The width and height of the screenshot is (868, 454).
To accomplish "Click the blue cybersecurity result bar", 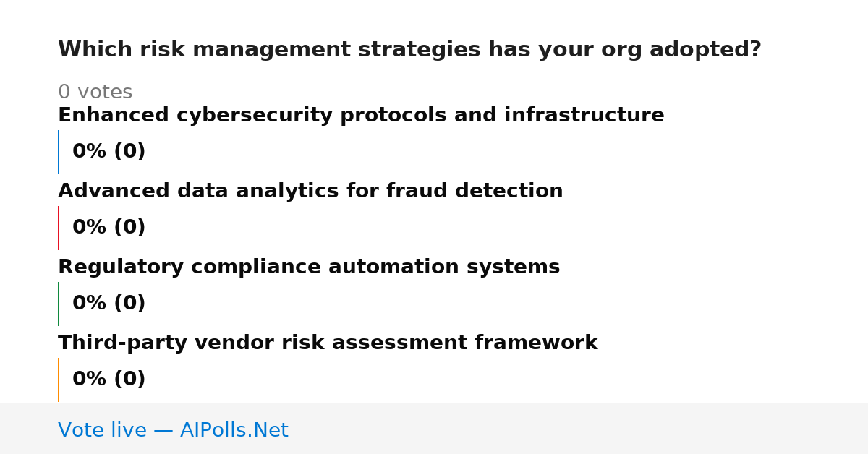I will click(58, 152).
